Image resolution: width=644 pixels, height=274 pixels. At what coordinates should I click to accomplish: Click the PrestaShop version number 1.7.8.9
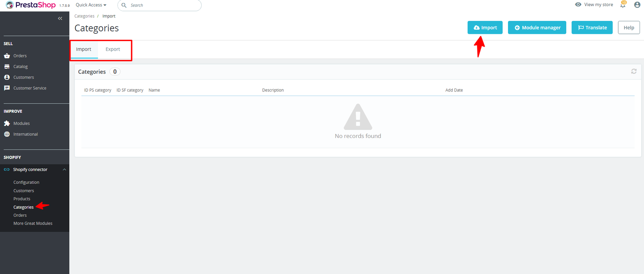[x=64, y=6]
